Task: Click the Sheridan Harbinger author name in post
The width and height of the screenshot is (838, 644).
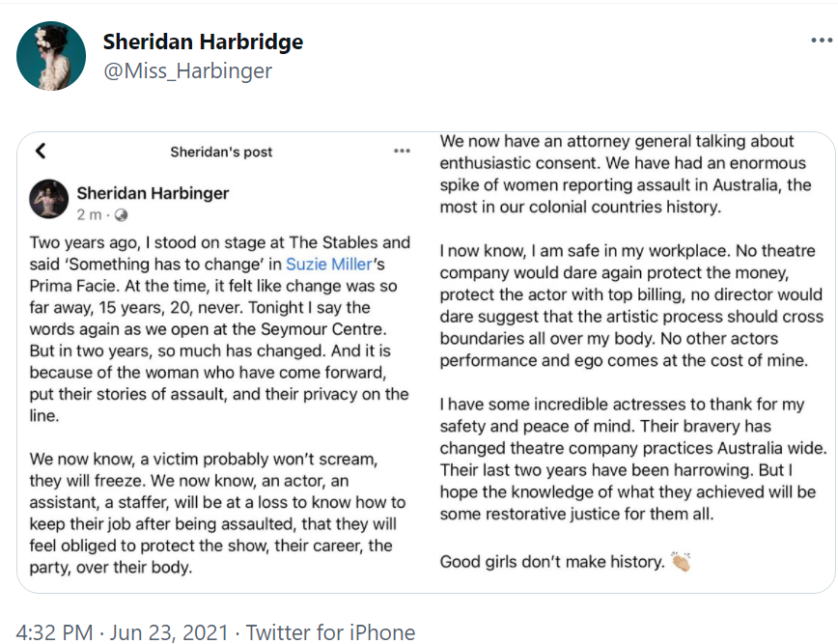Action: [153, 193]
